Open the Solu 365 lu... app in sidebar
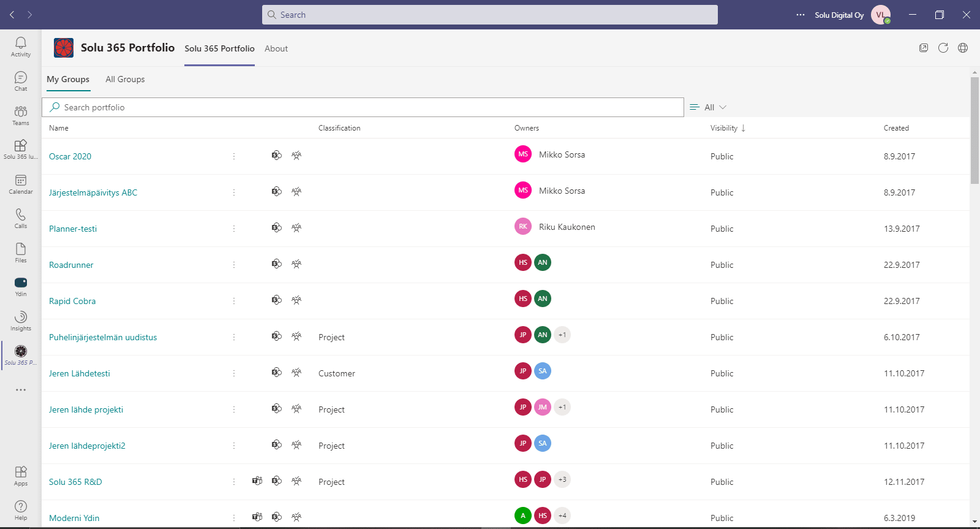The image size is (980, 529). point(21,150)
